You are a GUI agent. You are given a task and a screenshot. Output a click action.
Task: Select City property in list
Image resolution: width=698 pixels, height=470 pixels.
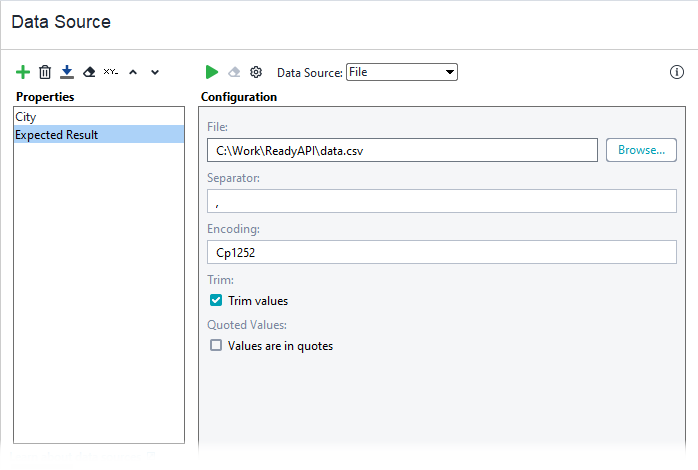pos(99,117)
